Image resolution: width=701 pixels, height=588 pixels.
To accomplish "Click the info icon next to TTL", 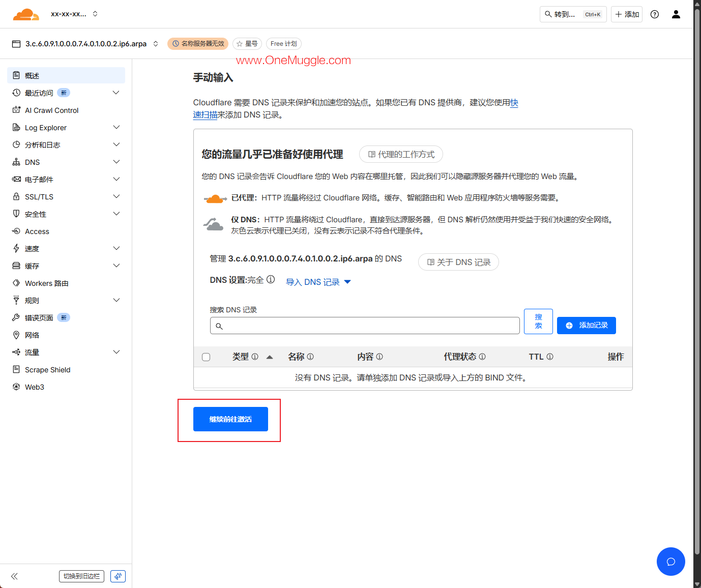I will pyautogui.click(x=550, y=357).
